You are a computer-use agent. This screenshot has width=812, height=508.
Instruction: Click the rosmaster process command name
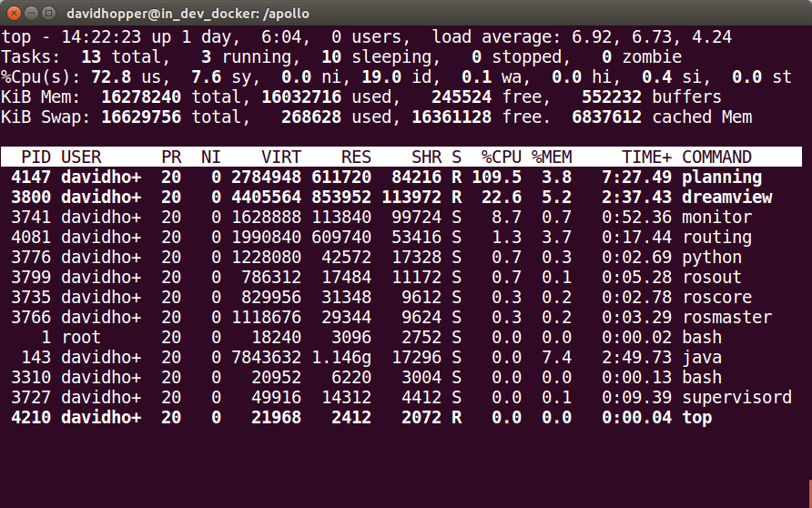(x=727, y=317)
